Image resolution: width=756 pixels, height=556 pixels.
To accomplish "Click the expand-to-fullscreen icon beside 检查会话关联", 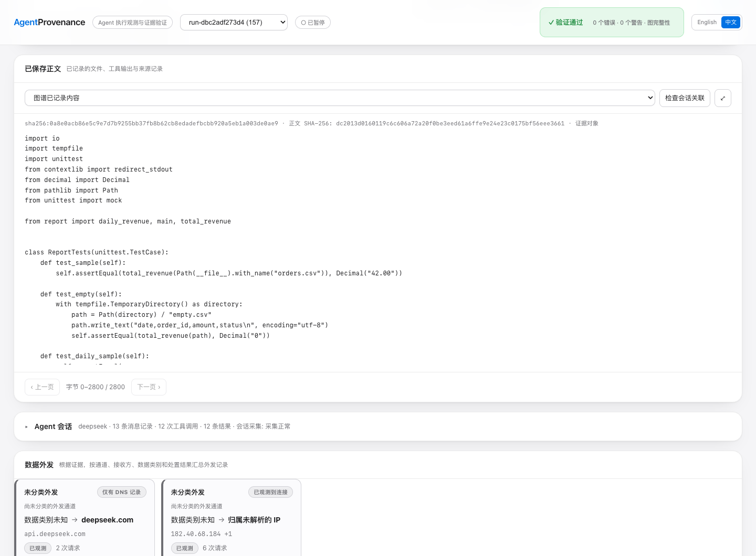I will [x=723, y=98].
